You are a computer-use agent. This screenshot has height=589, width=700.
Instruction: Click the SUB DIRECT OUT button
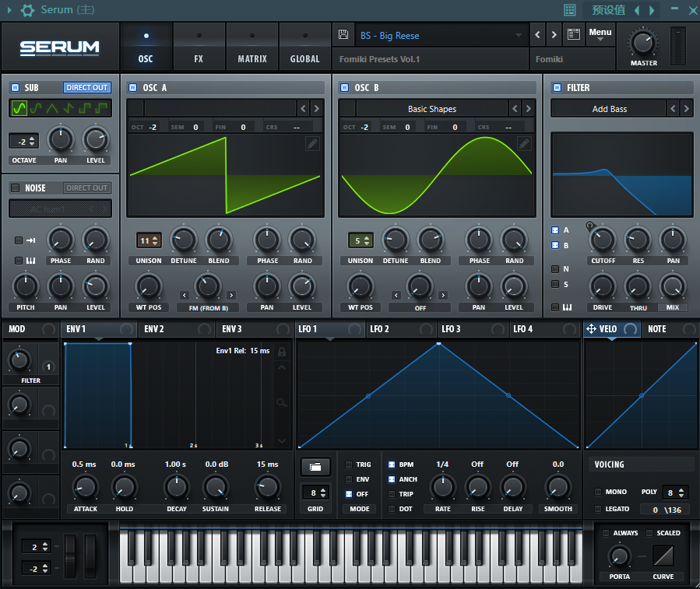tap(87, 87)
